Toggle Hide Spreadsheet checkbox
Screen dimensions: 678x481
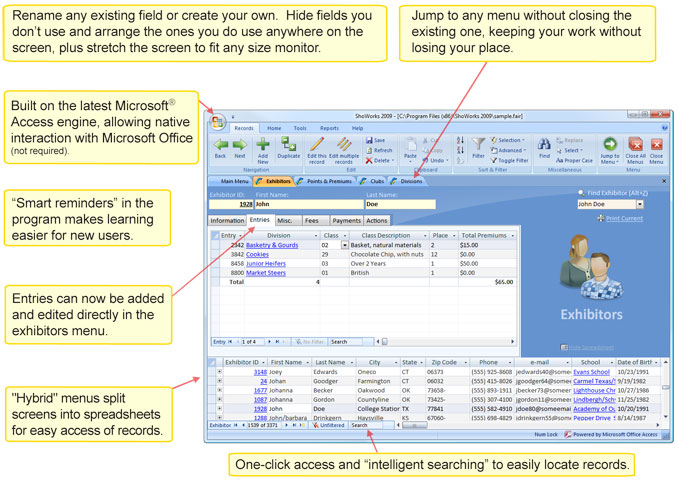pyautogui.click(x=562, y=347)
